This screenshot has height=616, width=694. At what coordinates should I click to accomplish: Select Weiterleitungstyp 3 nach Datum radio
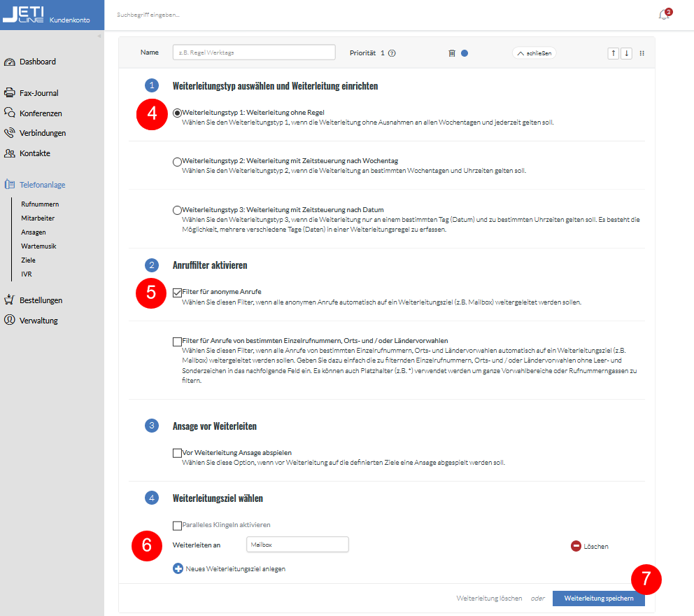click(177, 210)
